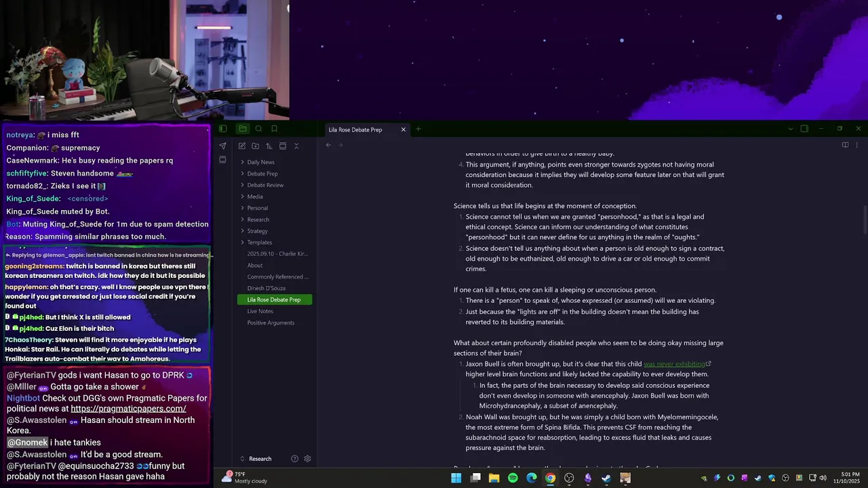This screenshot has height=488, width=868.
Task: Open Obsidian help from the sidebar footer
Action: pos(294,459)
